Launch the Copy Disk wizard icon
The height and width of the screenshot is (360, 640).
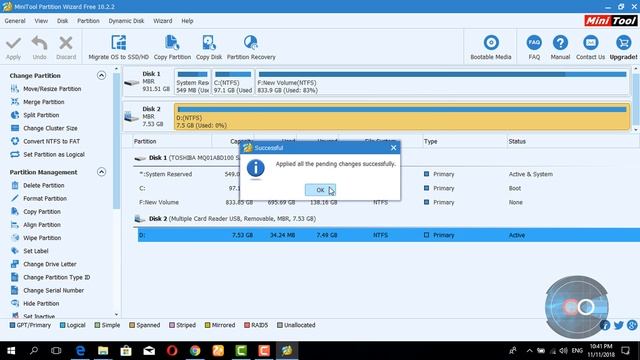209,43
